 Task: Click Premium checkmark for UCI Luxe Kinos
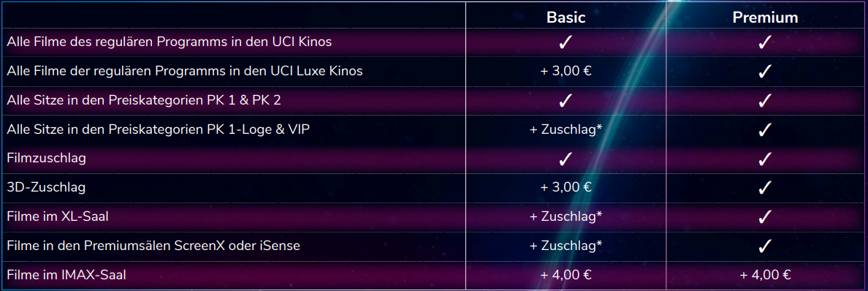[x=764, y=72]
